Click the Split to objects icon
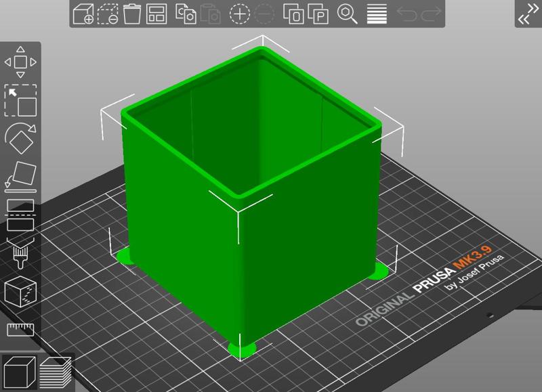The width and height of the screenshot is (542, 392). point(294,14)
